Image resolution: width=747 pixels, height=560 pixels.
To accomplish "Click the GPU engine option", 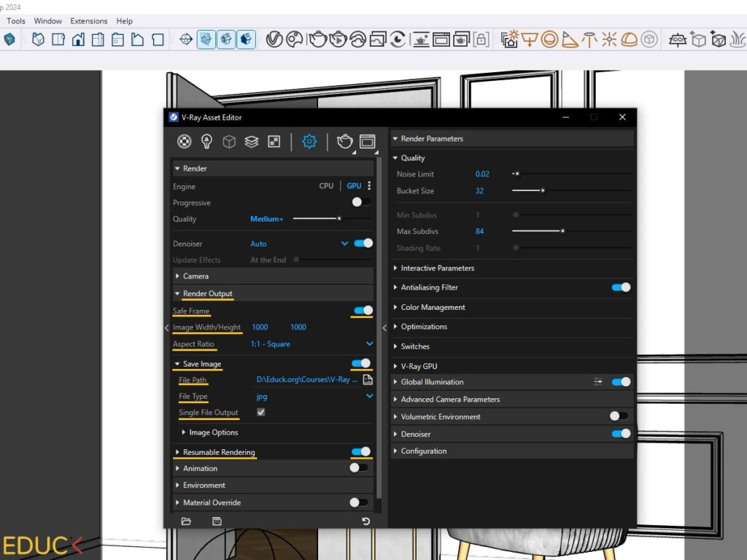I will [354, 186].
